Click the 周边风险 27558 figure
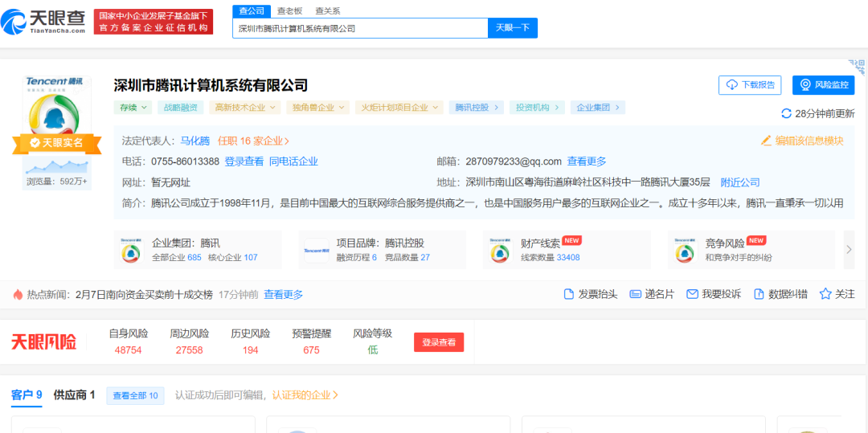This screenshot has width=868, height=433. pos(190,350)
